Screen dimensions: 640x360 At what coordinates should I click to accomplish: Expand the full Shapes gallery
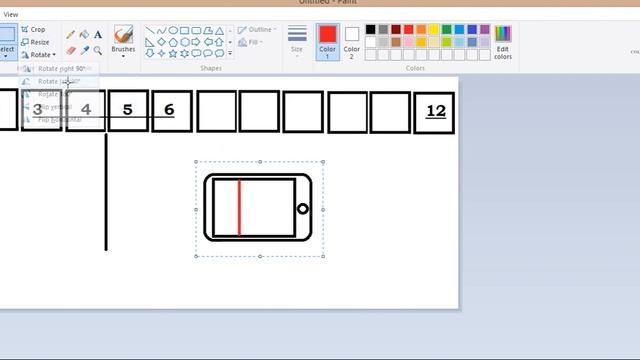click(230, 53)
